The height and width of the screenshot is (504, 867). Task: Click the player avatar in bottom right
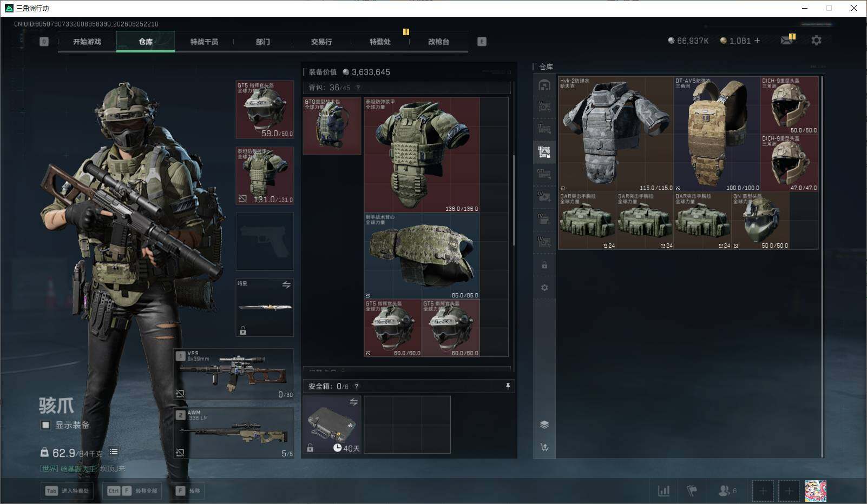815,491
